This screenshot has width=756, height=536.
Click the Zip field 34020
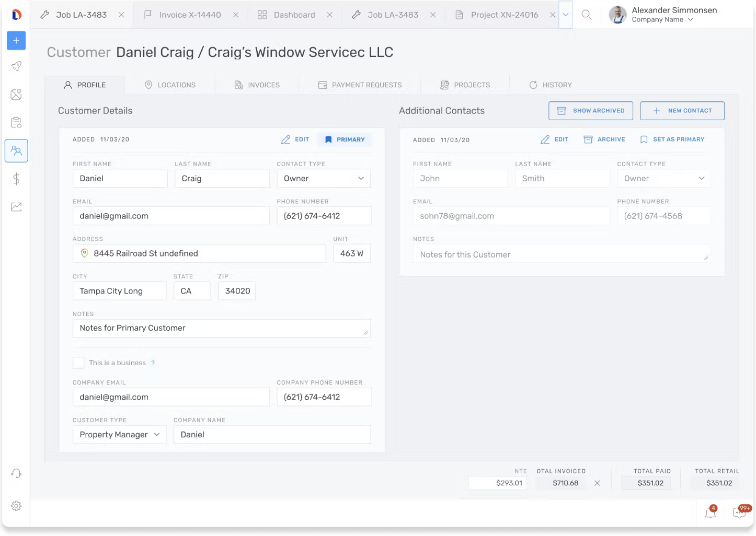pyautogui.click(x=237, y=291)
